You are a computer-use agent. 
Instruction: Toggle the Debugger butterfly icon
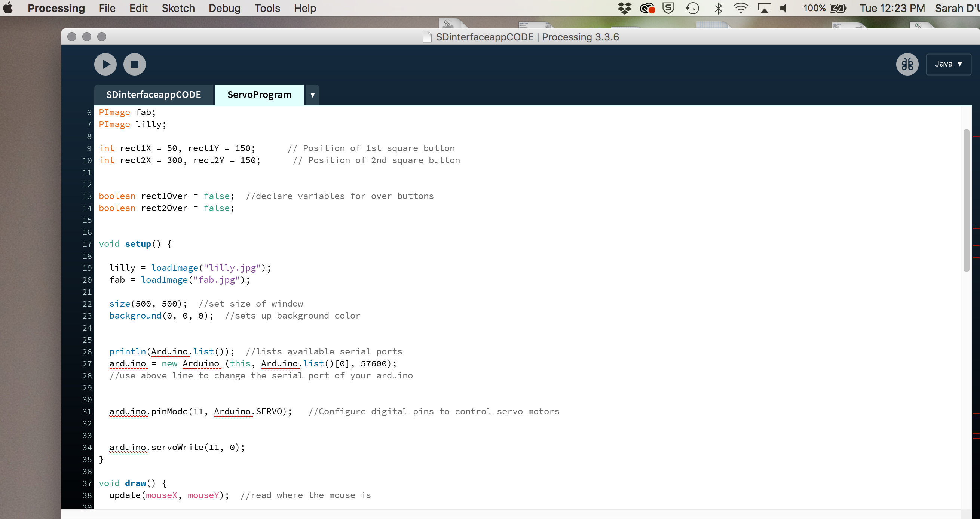[907, 64]
